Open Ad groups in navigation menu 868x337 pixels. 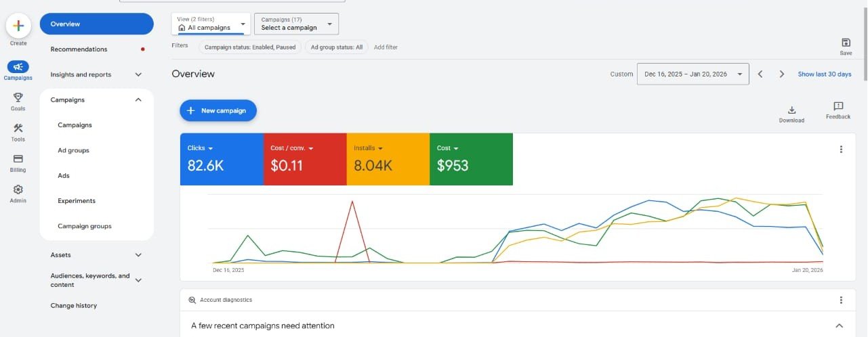pyautogui.click(x=73, y=150)
